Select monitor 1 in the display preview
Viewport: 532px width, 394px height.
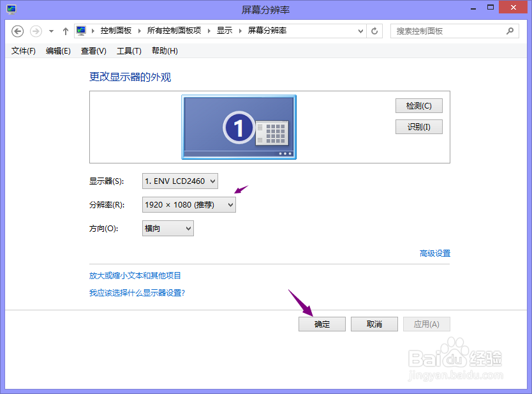[x=239, y=126]
